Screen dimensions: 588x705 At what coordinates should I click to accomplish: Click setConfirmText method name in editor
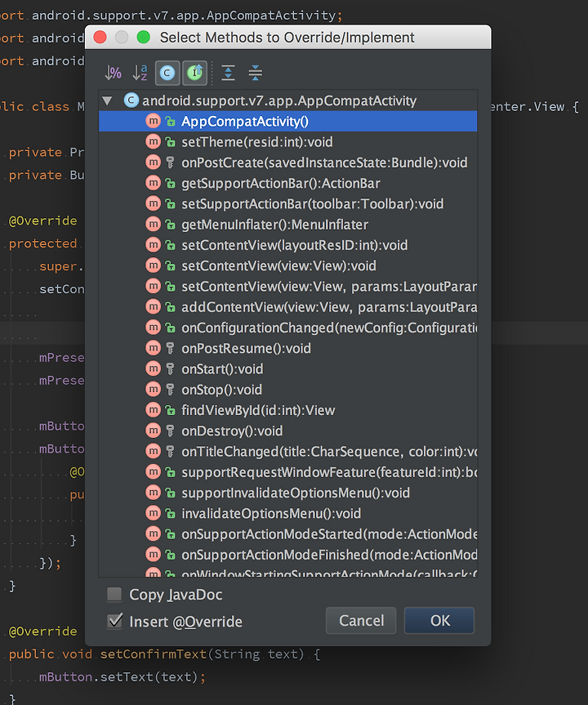pos(153,654)
